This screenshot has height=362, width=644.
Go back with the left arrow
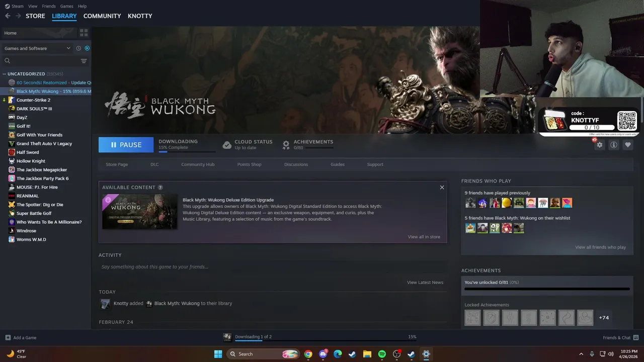pyautogui.click(x=8, y=16)
